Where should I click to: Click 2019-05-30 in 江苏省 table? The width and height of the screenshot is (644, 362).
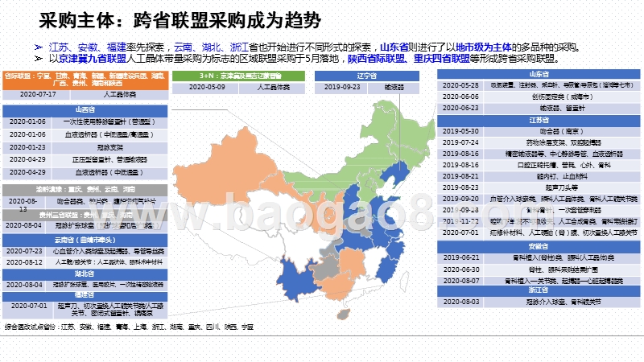coord(460,131)
